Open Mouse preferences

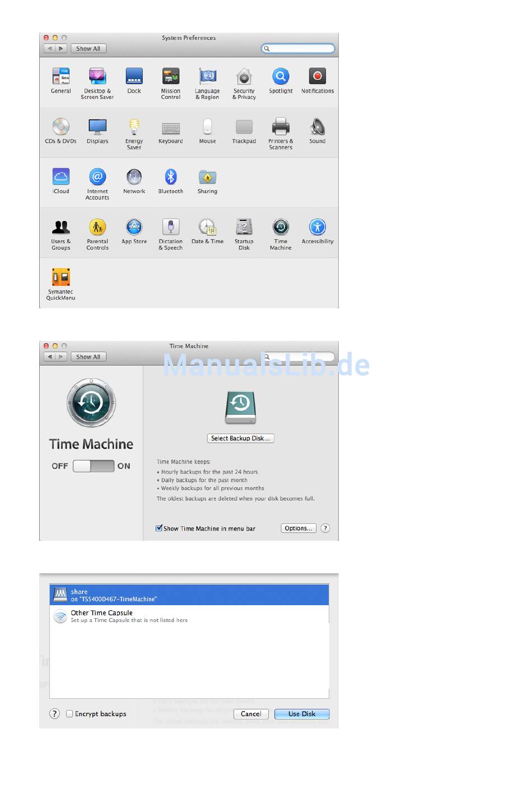pos(207,131)
